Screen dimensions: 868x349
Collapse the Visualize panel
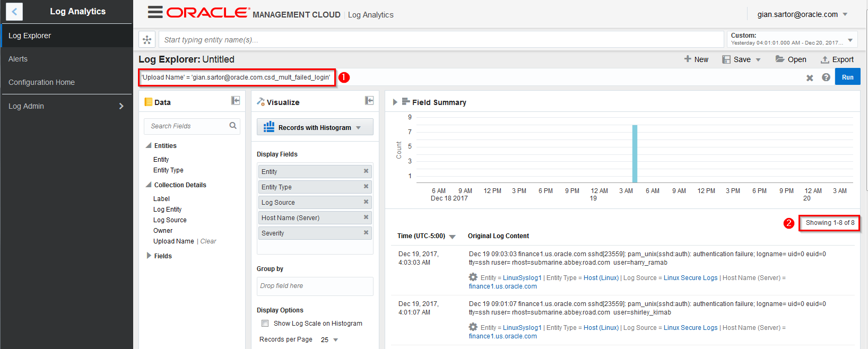click(369, 101)
